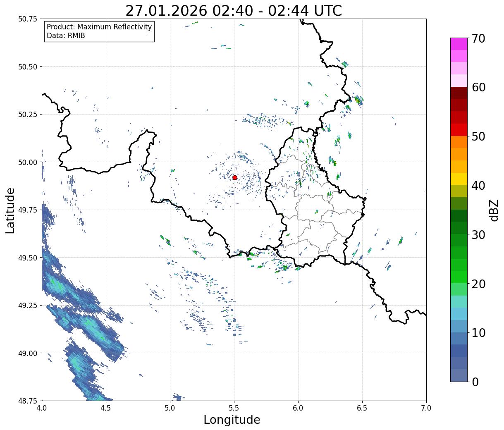Click longitude tick label 4.5

(106, 408)
